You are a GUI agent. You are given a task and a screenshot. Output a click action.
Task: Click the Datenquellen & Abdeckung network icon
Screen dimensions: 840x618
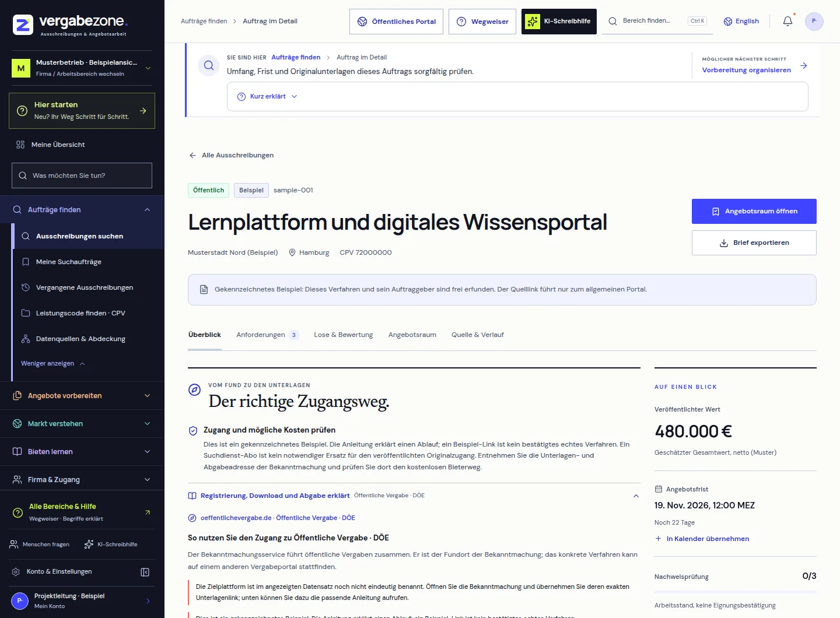point(26,339)
